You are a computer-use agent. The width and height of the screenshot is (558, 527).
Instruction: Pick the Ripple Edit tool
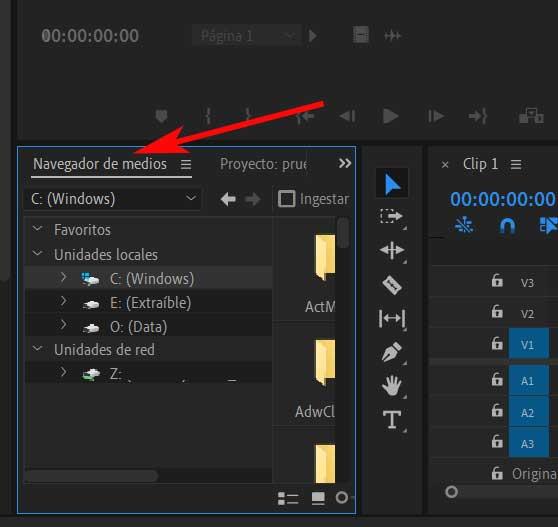pos(391,250)
